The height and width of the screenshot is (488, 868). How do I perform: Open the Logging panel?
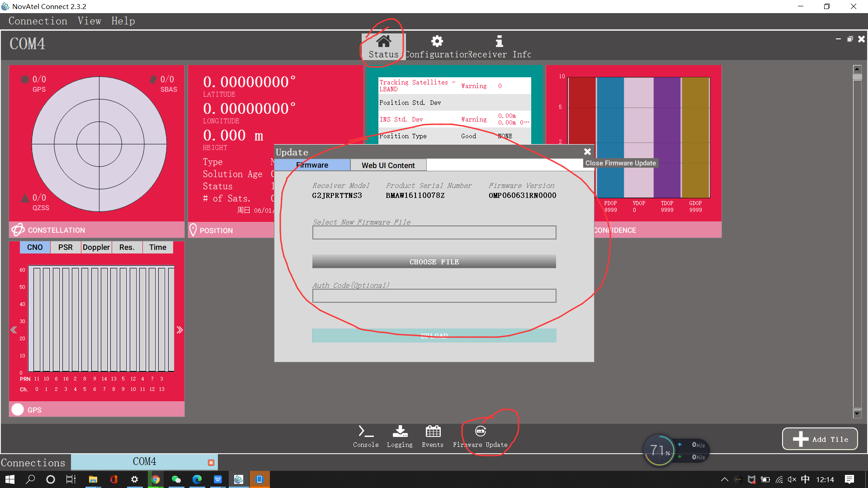pyautogui.click(x=400, y=435)
